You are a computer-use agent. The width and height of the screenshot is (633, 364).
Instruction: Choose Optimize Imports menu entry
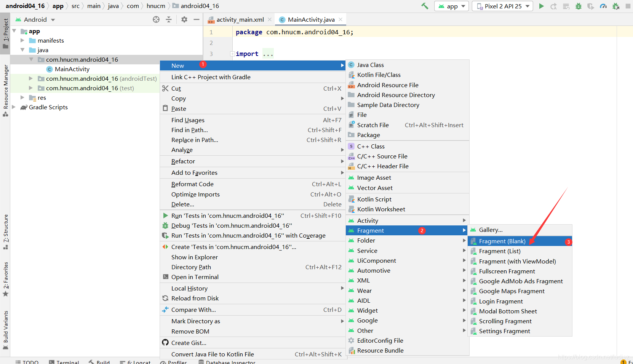point(253,194)
